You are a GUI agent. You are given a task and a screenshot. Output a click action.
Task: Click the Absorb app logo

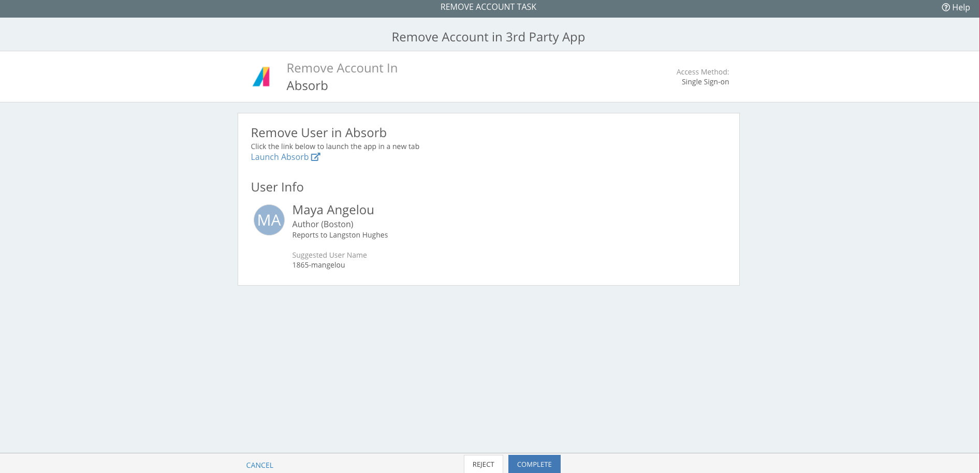tap(261, 77)
